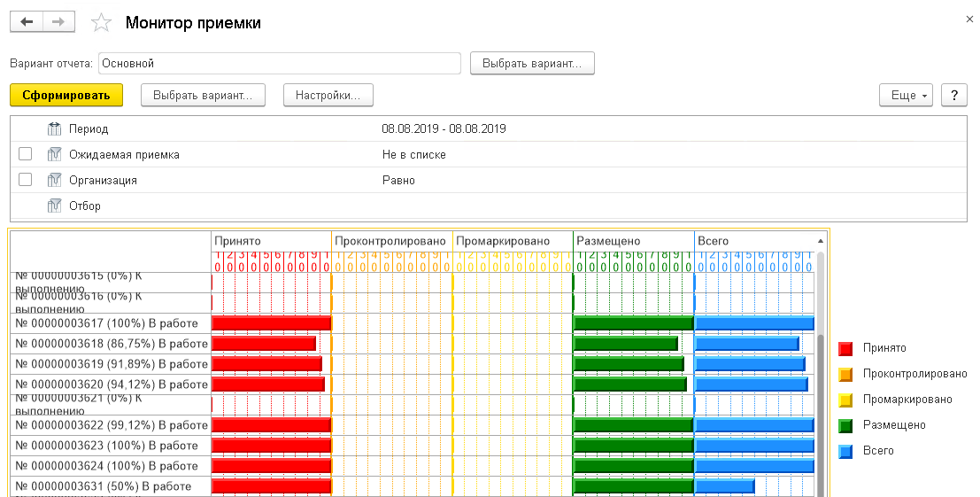980x497 pixels.
Task: Click Выбрать вариант button next to report variant field
Action: point(532,64)
